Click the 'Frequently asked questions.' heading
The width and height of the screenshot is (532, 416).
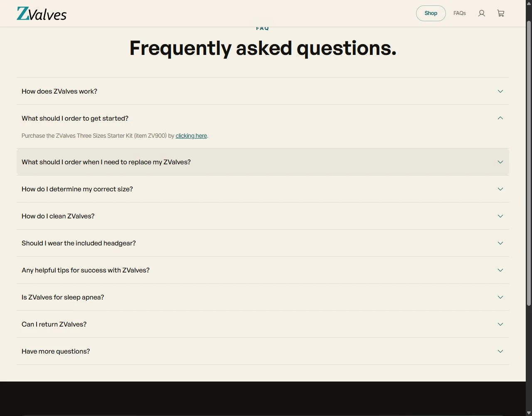click(263, 48)
